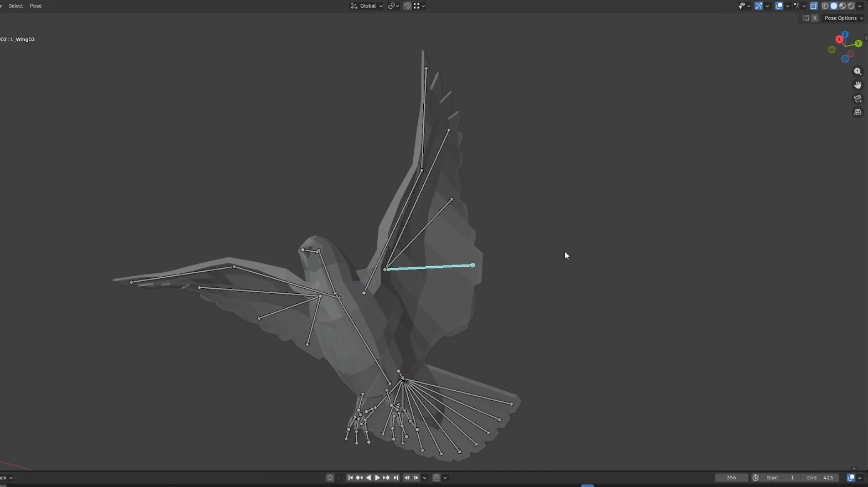Select material preview shading mode
Image resolution: width=868 pixels, height=487 pixels.
(x=843, y=6)
